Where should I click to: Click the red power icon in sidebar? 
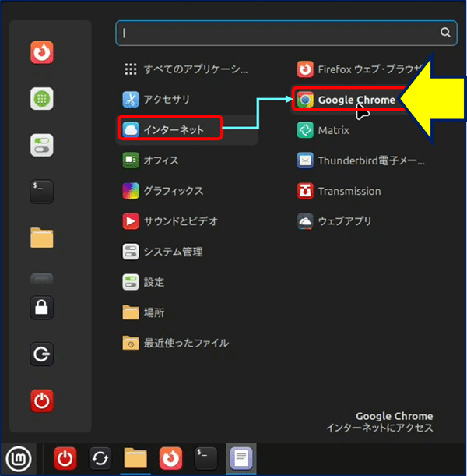(x=42, y=400)
